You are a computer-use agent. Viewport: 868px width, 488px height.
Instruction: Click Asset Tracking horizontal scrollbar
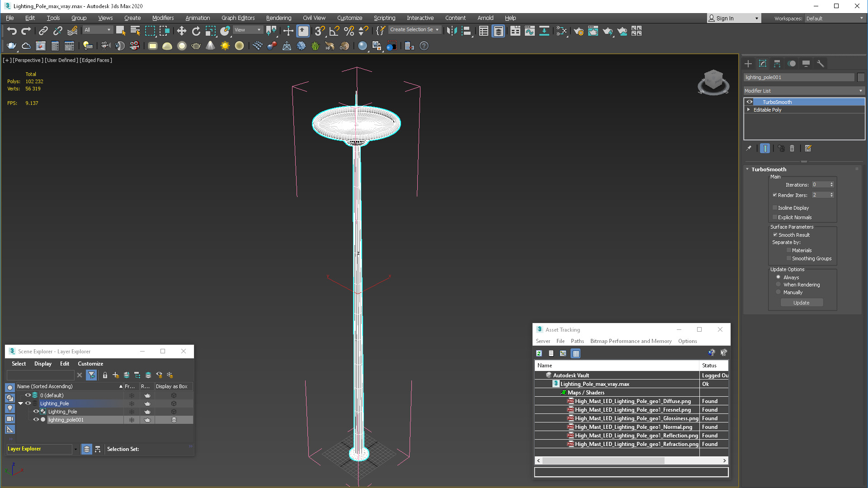tap(631, 460)
